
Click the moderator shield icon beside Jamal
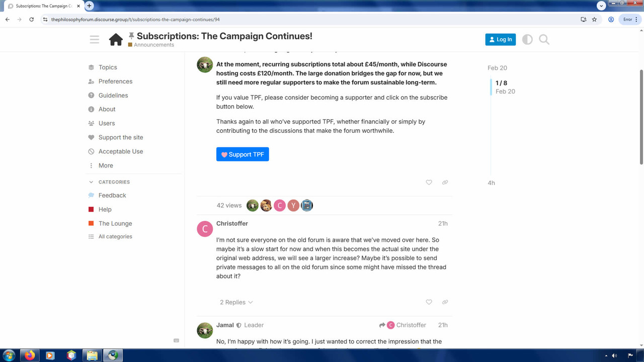239,325
